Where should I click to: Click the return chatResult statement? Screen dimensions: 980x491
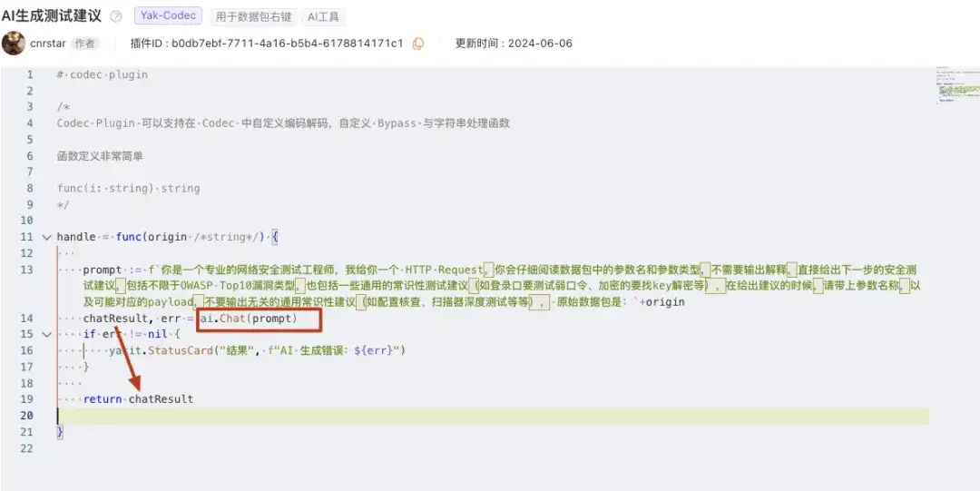pyautogui.click(x=138, y=399)
